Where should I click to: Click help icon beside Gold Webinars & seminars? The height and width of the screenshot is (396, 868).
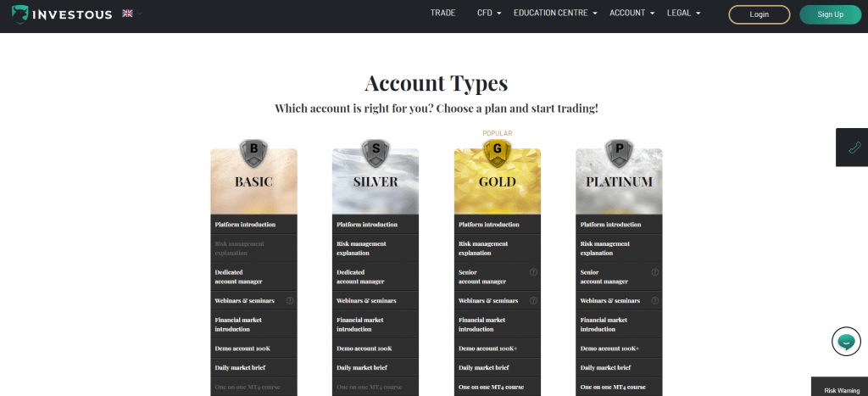pos(533,301)
